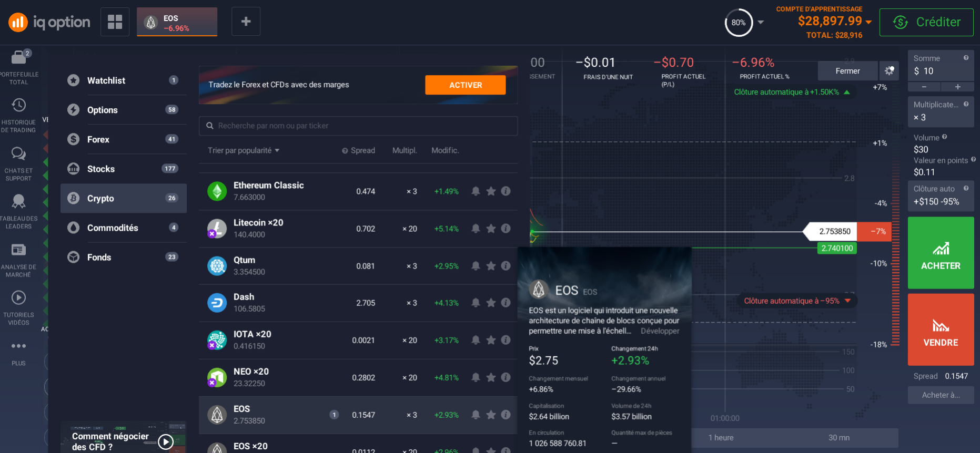Select the Forex category
Screen dimensions: 980x453
pyautogui.click(x=124, y=139)
